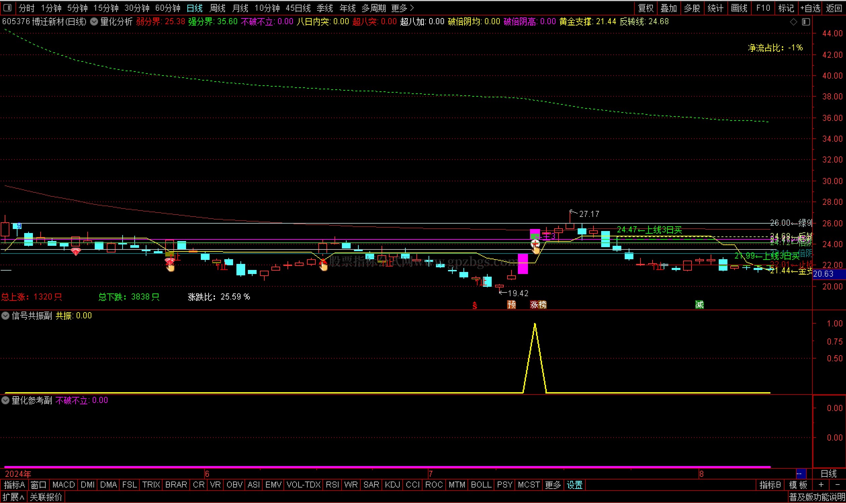Expand the 更多 timeframe list in top bar

coord(402,8)
